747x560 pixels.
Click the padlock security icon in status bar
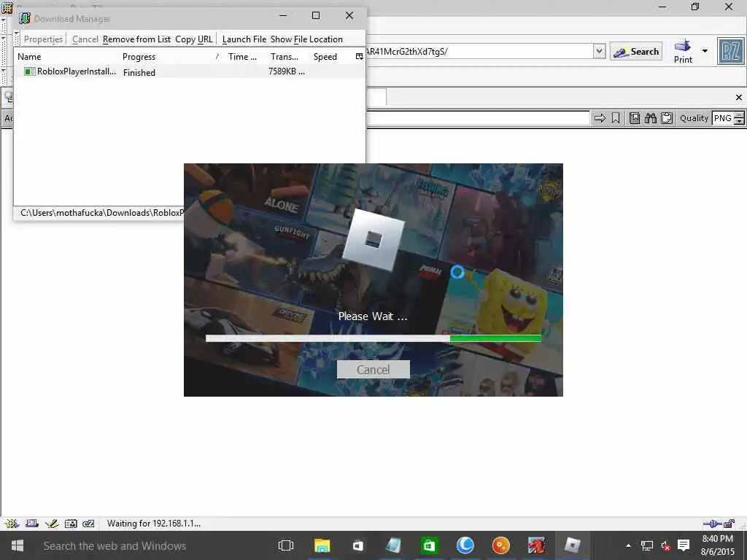click(729, 524)
